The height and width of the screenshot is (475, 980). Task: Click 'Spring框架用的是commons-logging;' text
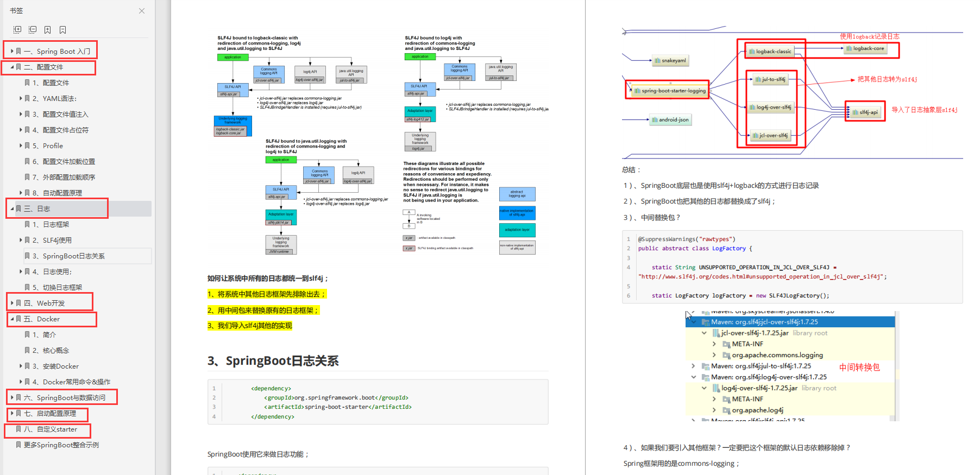[681, 464]
